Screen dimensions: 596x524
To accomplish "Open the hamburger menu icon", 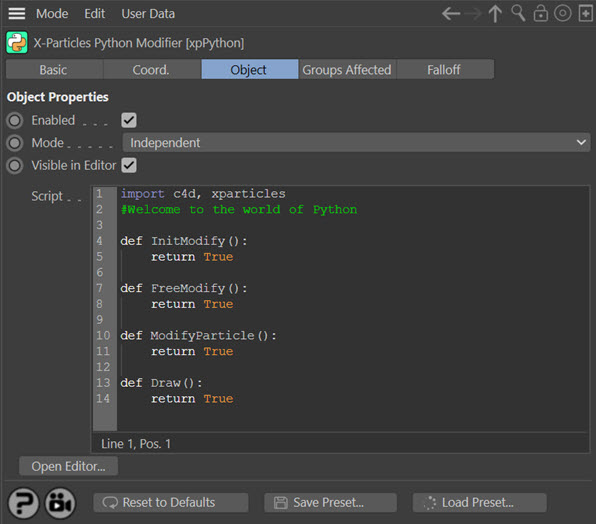I will [17, 14].
